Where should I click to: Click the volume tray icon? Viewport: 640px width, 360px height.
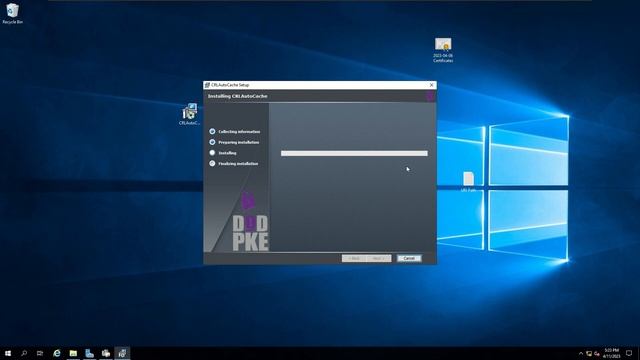[597, 353]
